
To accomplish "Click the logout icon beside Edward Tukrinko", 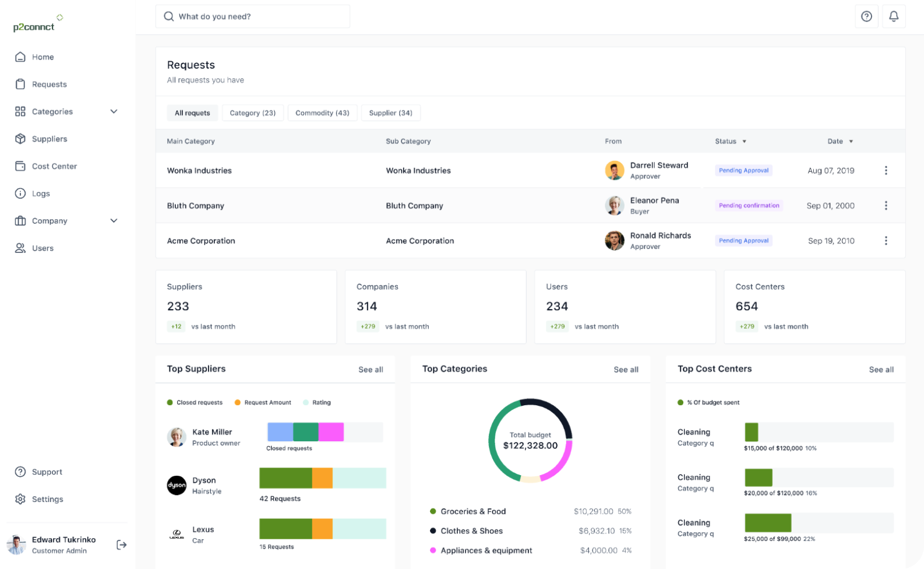I will [x=121, y=545].
